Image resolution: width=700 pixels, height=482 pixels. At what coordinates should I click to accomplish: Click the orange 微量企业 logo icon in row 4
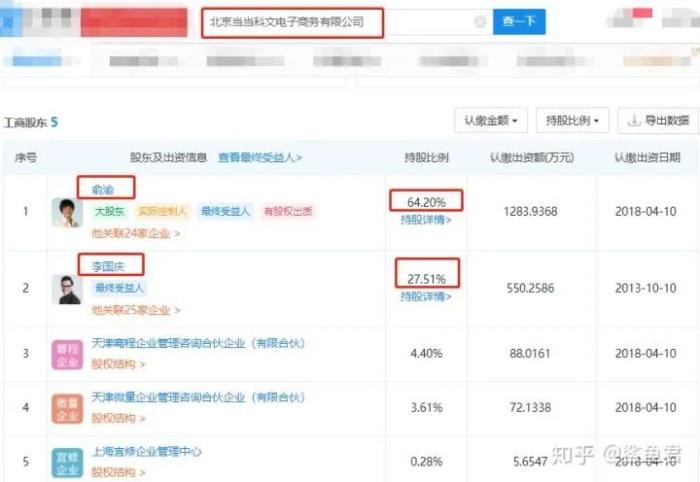pos(67,408)
